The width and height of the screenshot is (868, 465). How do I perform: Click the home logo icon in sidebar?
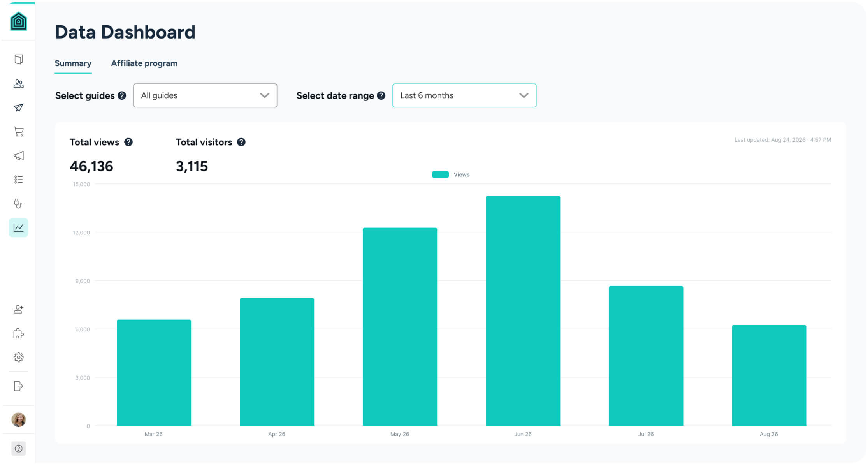18,21
